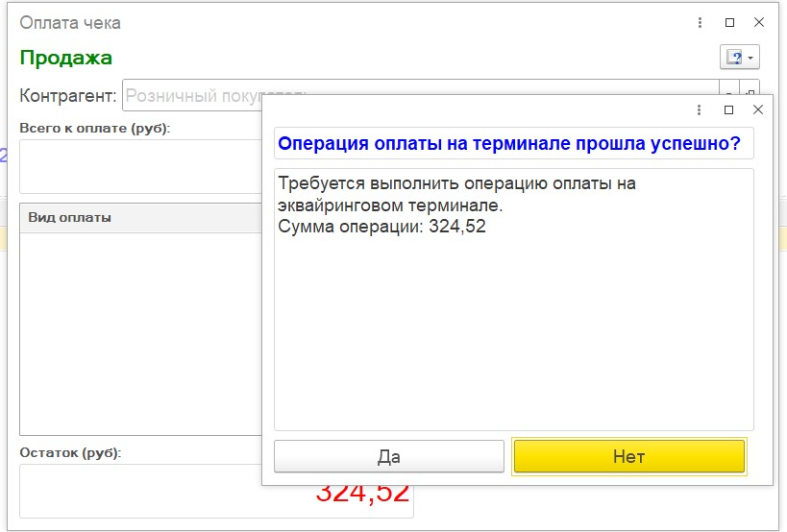Answer Нет in the terminal payment dialog

(x=628, y=456)
